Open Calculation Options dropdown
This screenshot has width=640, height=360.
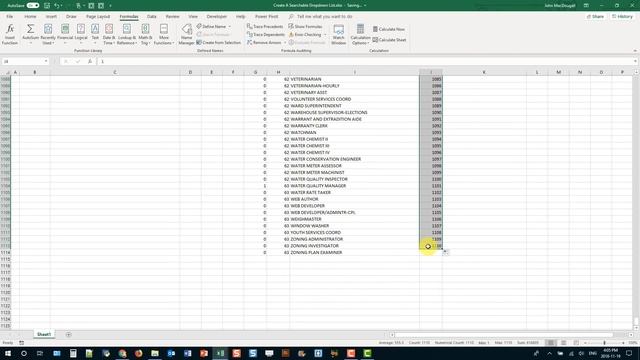[360, 34]
